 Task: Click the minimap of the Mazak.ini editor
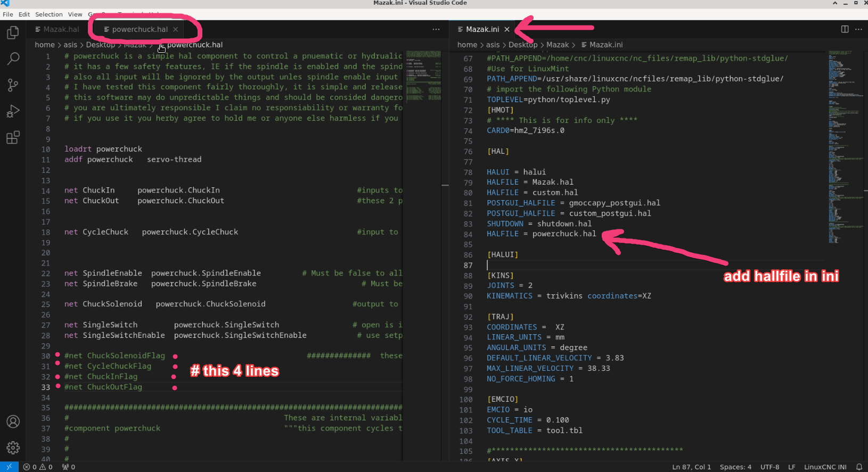pyautogui.click(x=845, y=147)
